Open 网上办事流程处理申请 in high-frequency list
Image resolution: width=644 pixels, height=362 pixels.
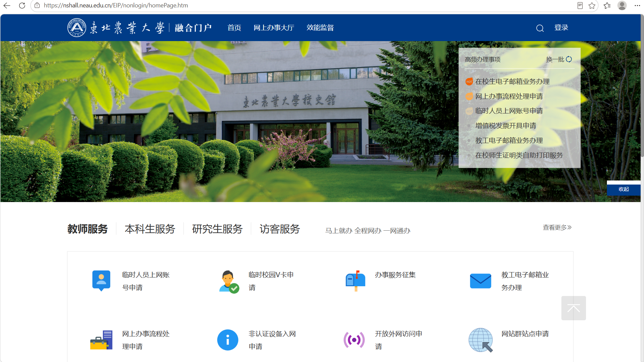(509, 96)
